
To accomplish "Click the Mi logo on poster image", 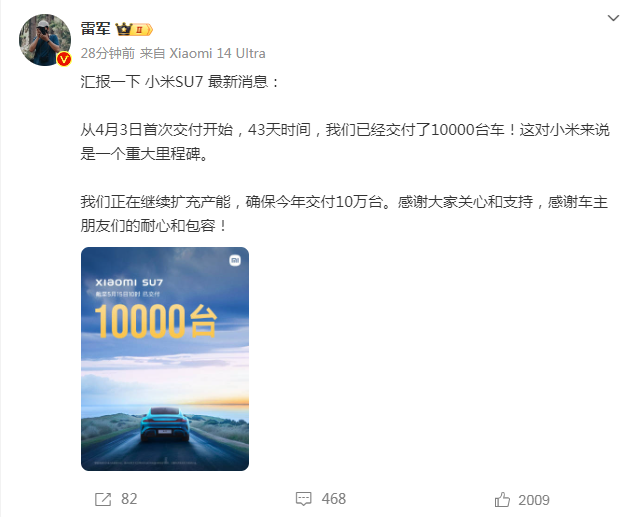I will (x=235, y=260).
